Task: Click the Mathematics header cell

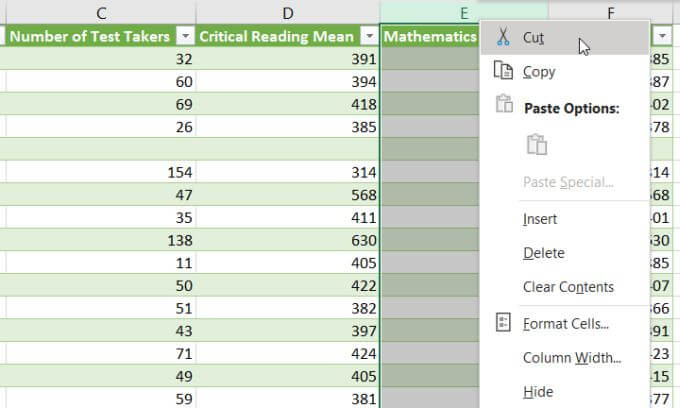Action: pos(430,36)
